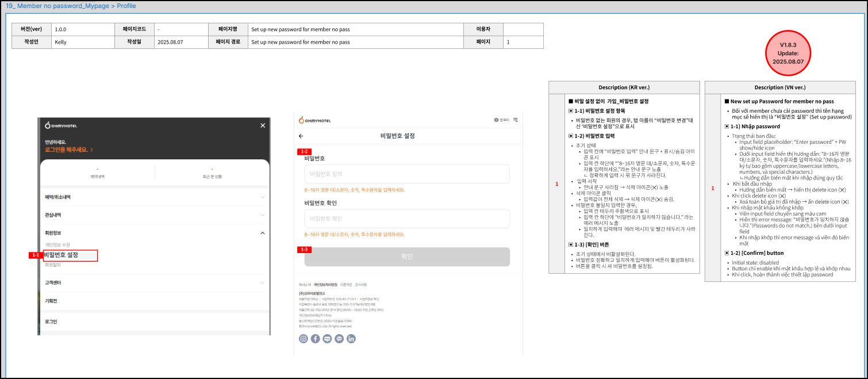Close the side menu with the X icon

pyautogui.click(x=263, y=125)
